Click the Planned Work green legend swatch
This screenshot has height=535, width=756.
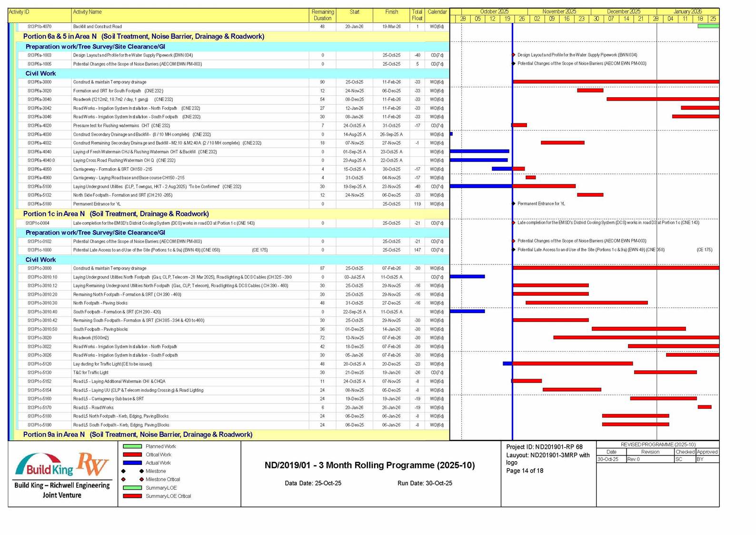(132, 446)
